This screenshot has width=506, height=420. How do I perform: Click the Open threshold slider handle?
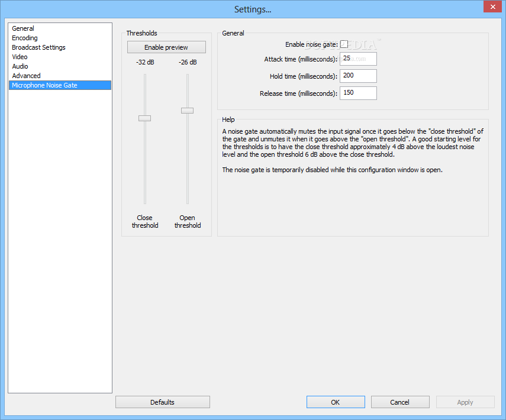(x=187, y=111)
